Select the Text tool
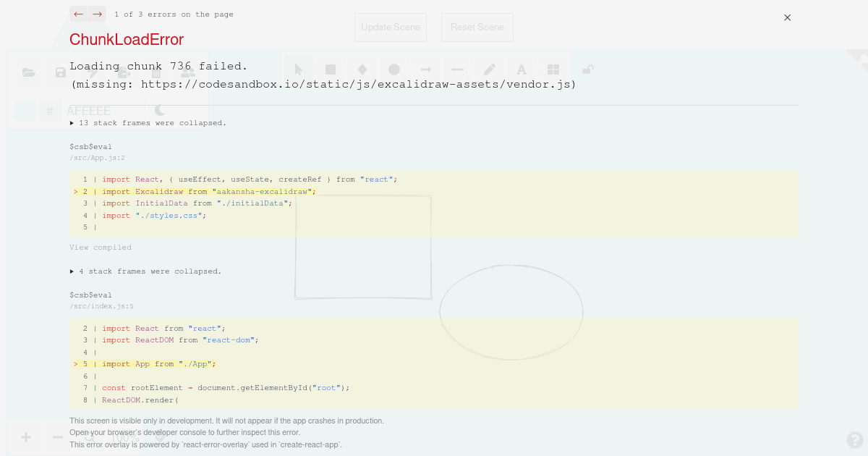Viewport: 868px width, 456px height. click(522, 69)
